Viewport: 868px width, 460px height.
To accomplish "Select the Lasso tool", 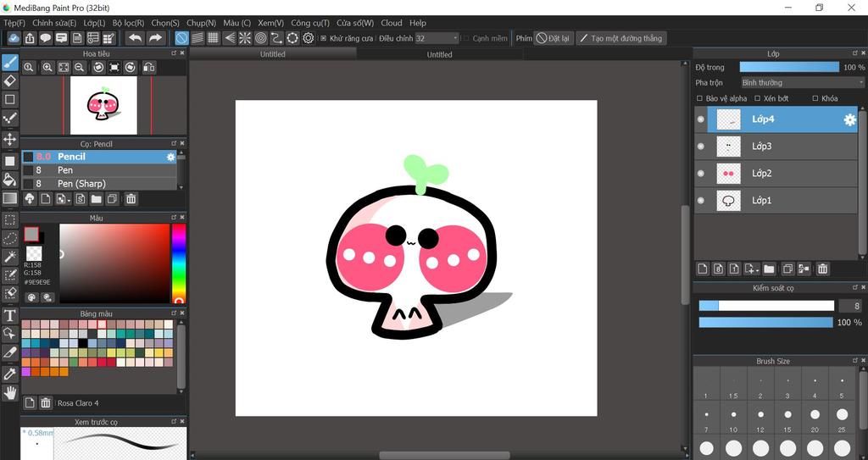I will pos(10,239).
